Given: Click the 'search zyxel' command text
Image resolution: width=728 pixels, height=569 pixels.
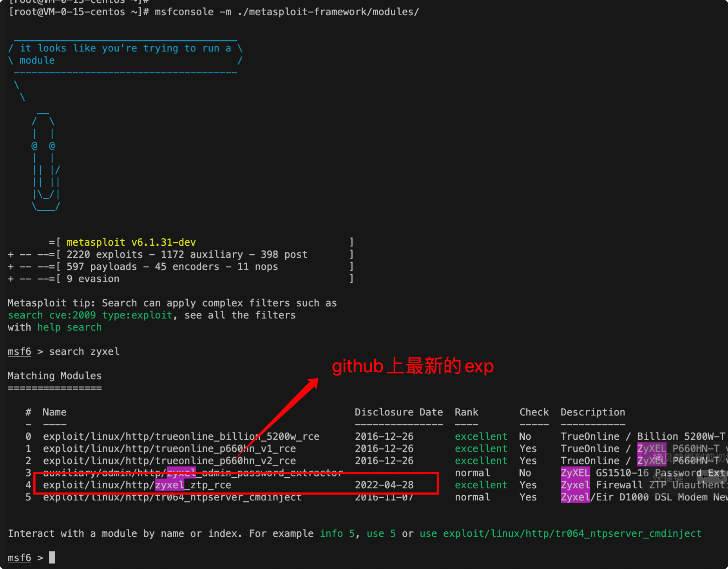Looking at the screenshot, I should coord(84,352).
